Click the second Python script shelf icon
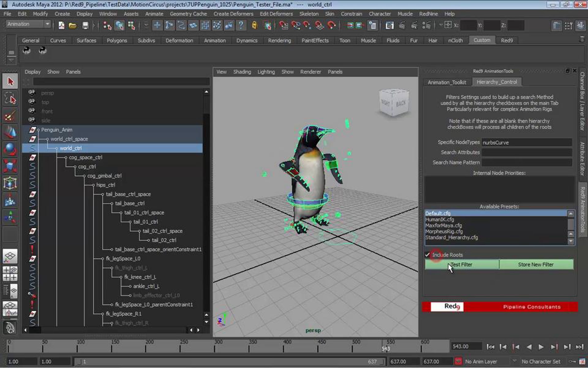The image size is (588, 368). 43,51
